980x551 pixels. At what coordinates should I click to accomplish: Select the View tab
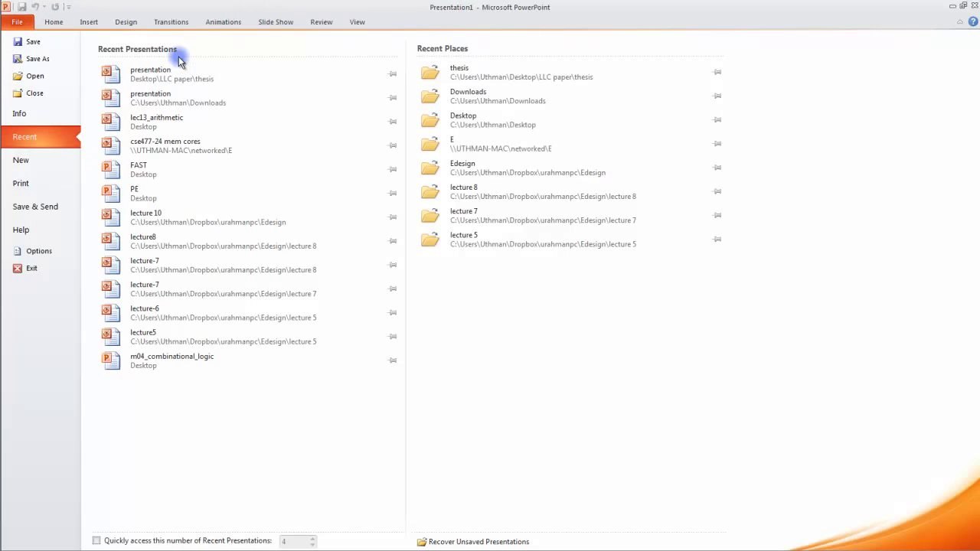coord(358,22)
